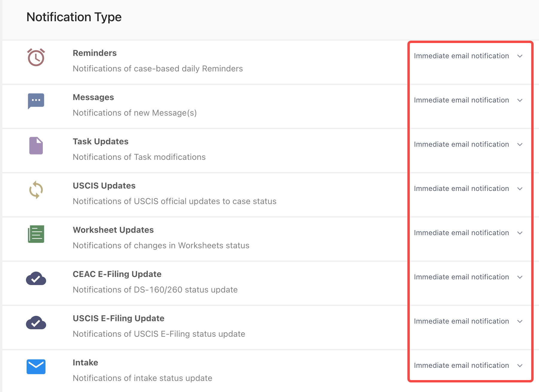Click the Worksheet Updates green sheet icon
This screenshot has height=392, width=539.
pyautogui.click(x=36, y=234)
